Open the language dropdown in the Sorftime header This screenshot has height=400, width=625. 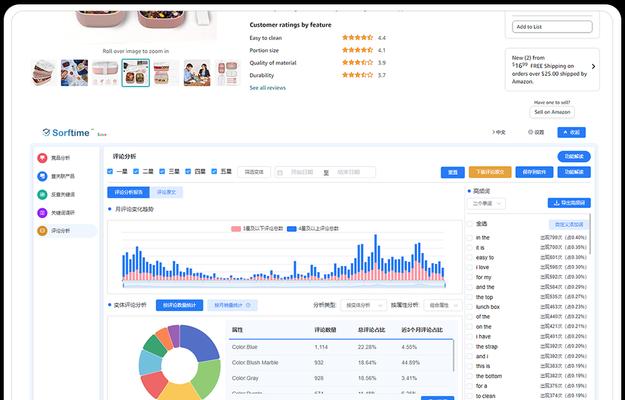pos(499,132)
